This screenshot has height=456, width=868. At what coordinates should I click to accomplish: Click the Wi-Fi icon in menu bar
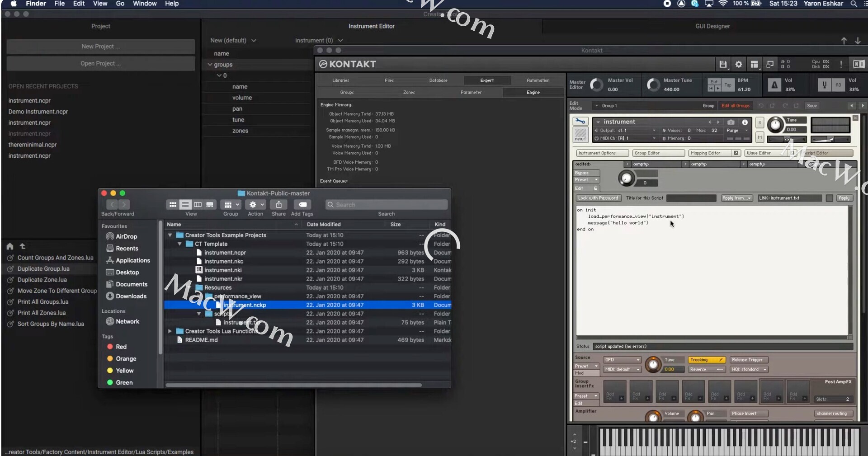[x=723, y=4]
